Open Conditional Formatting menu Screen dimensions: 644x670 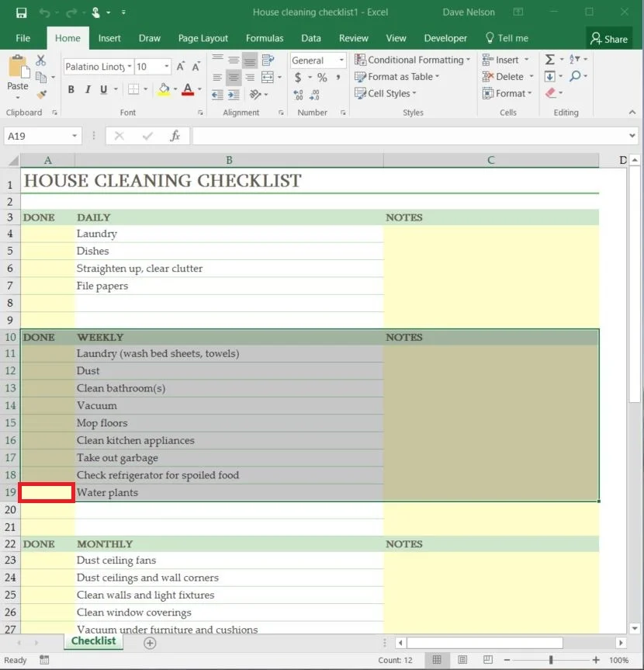pyautogui.click(x=412, y=60)
